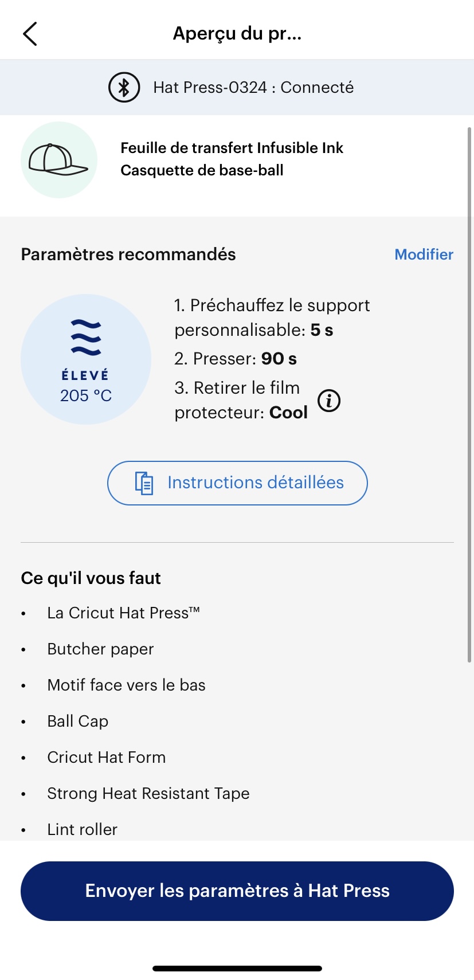Viewport: 474px width, 980px height.
Task: Tap Strong Heat Resistant Tape item
Action: [148, 794]
